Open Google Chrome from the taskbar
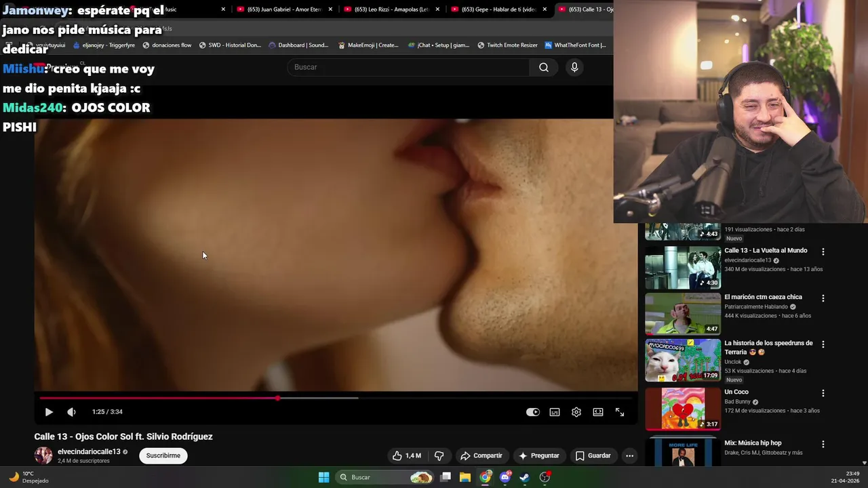Image resolution: width=868 pixels, height=488 pixels. tap(486, 477)
